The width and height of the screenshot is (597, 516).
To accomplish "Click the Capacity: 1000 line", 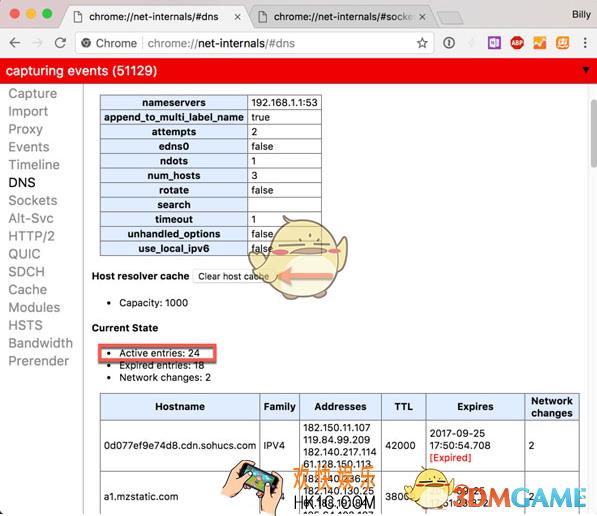I will pos(153,303).
